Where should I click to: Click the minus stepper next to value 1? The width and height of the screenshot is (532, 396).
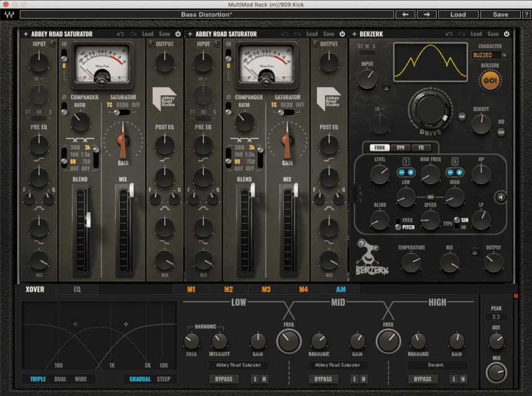click(401, 172)
